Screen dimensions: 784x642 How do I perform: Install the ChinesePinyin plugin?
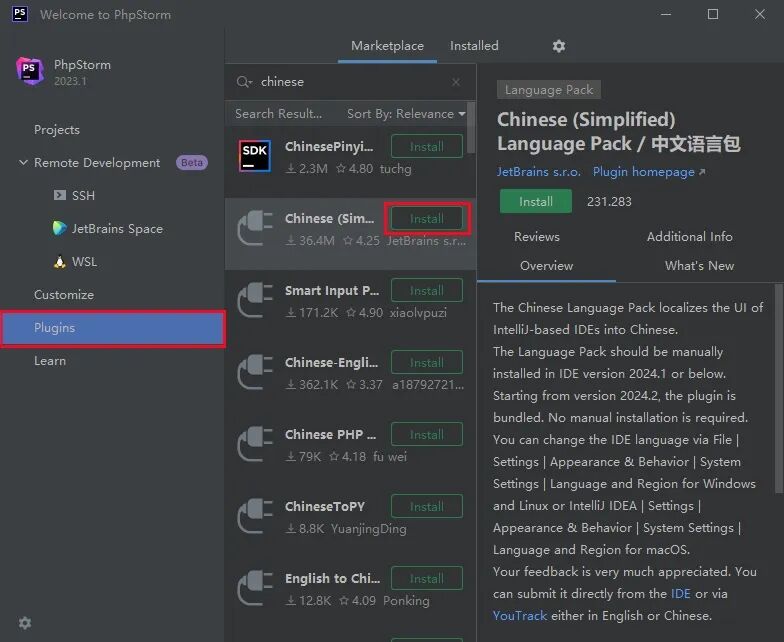pyautogui.click(x=426, y=146)
